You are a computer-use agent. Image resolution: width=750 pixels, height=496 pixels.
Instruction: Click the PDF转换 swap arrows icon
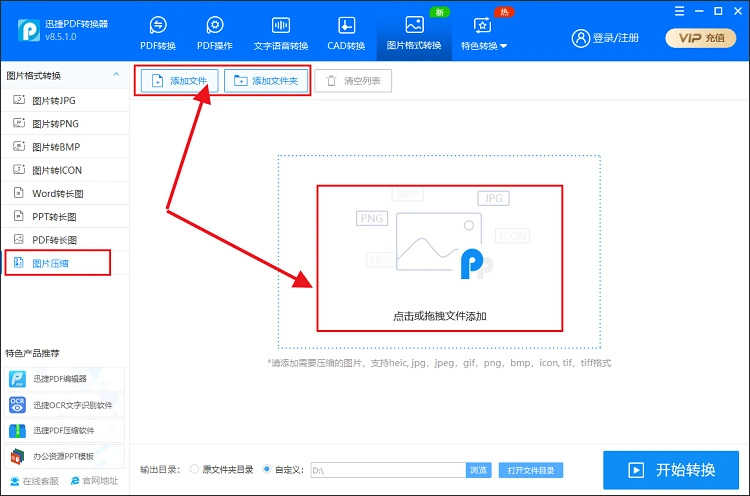tap(158, 25)
